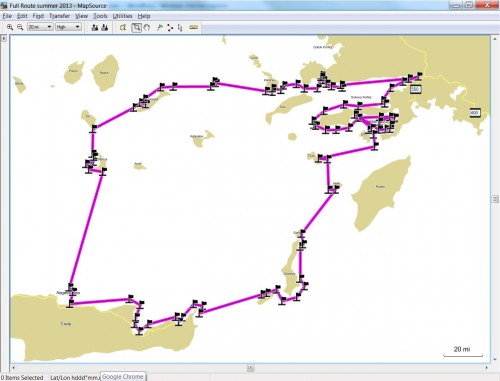Click the Zoom In magnifier icon
The image size is (500, 381).
click(x=10, y=27)
